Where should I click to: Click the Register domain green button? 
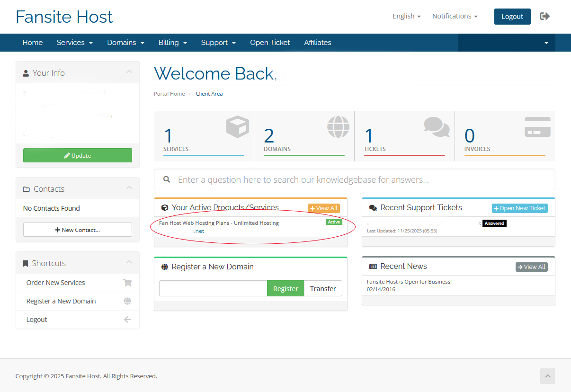(x=285, y=289)
